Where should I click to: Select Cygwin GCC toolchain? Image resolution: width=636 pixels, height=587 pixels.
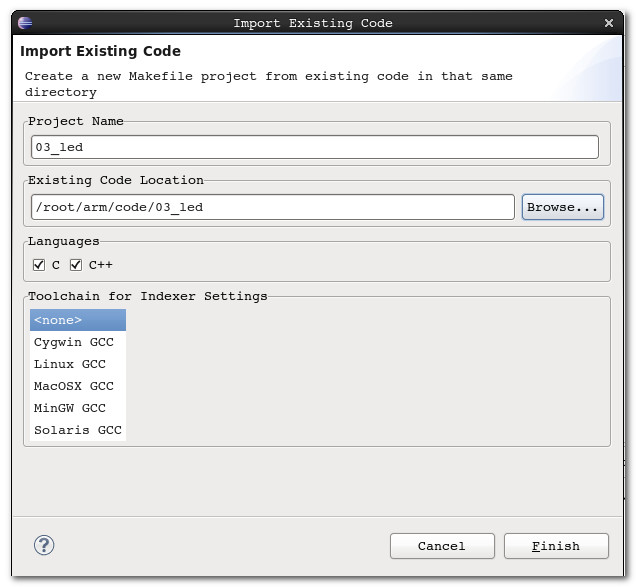click(74, 342)
